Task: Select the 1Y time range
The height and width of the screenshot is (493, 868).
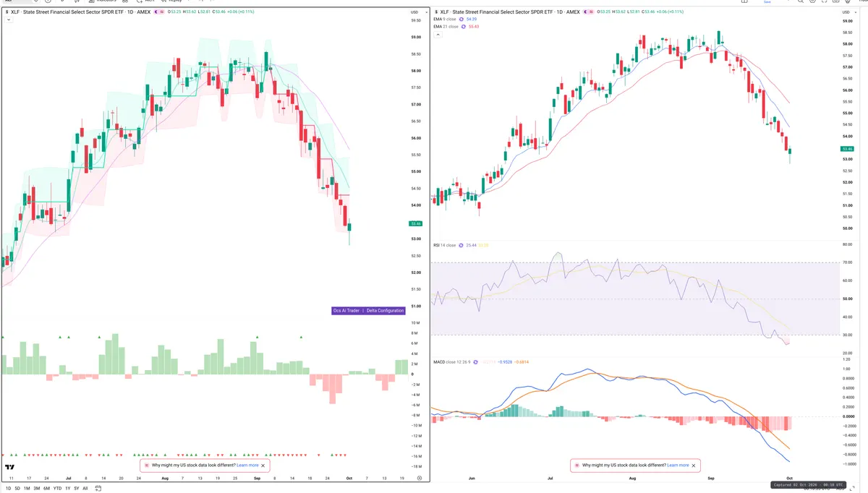Action: 68,489
